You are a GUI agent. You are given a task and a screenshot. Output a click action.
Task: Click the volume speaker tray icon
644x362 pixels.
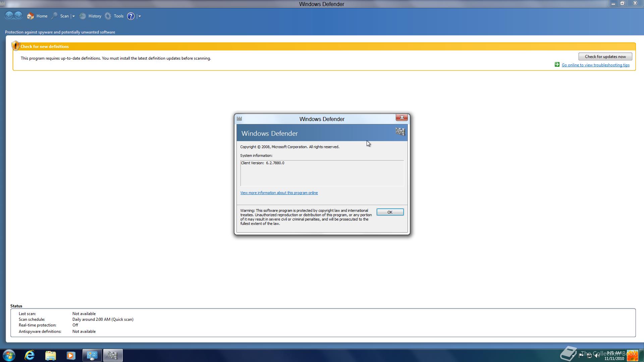(x=597, y=356)
